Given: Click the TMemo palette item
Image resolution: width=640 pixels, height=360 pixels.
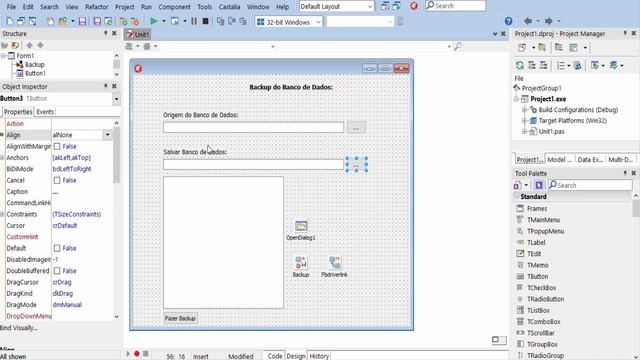Looking at the screenshot, I should pos(537,265).
